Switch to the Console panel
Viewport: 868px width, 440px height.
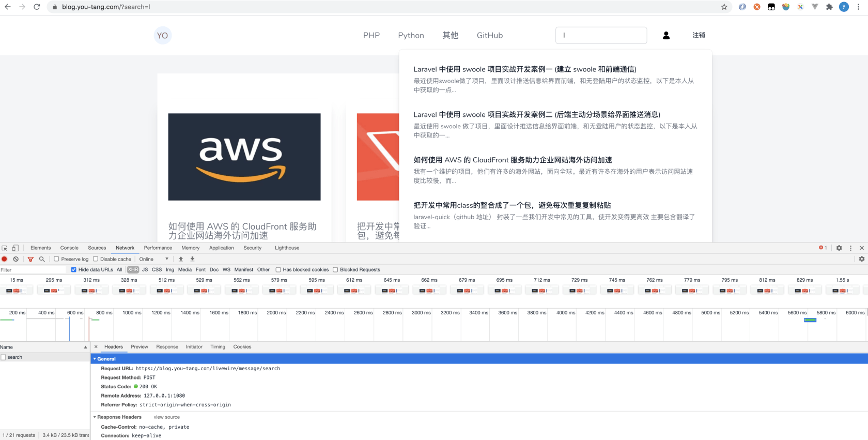(x=69, y=248)
